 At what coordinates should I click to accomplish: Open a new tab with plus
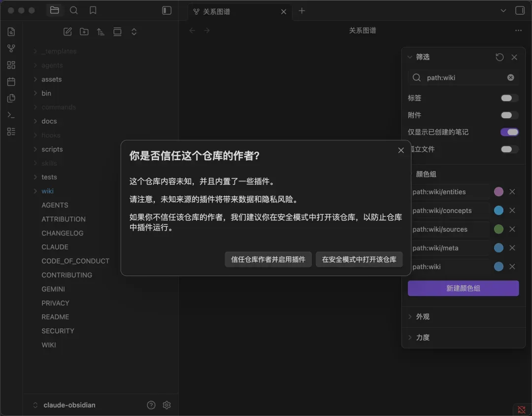301,11
